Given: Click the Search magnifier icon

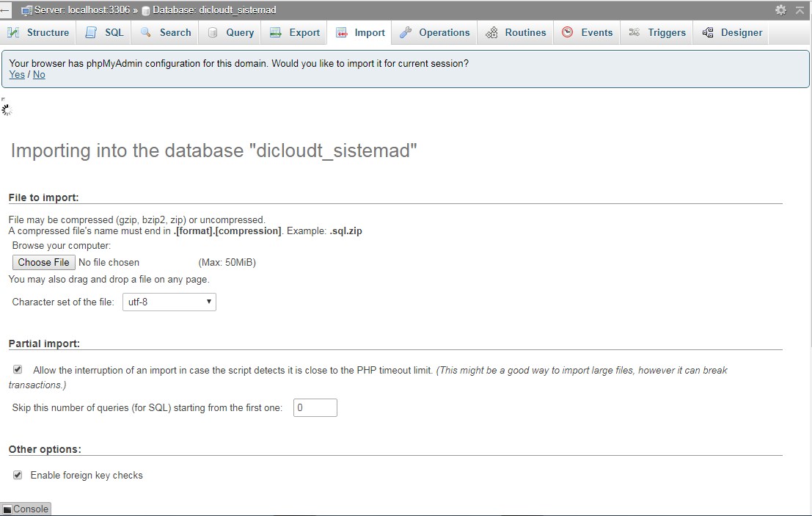Looking at the screenshot, I should [146, 32].
